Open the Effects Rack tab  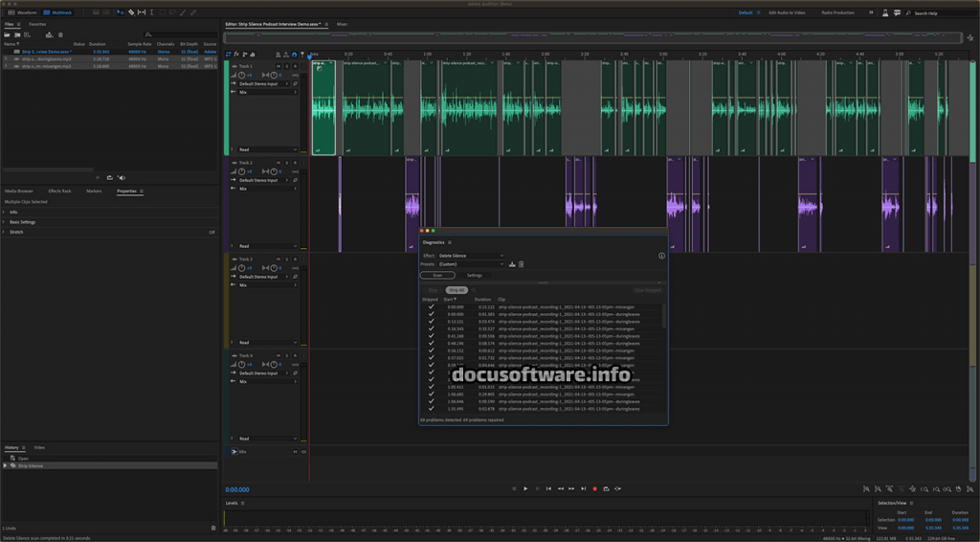click(59, 192)
